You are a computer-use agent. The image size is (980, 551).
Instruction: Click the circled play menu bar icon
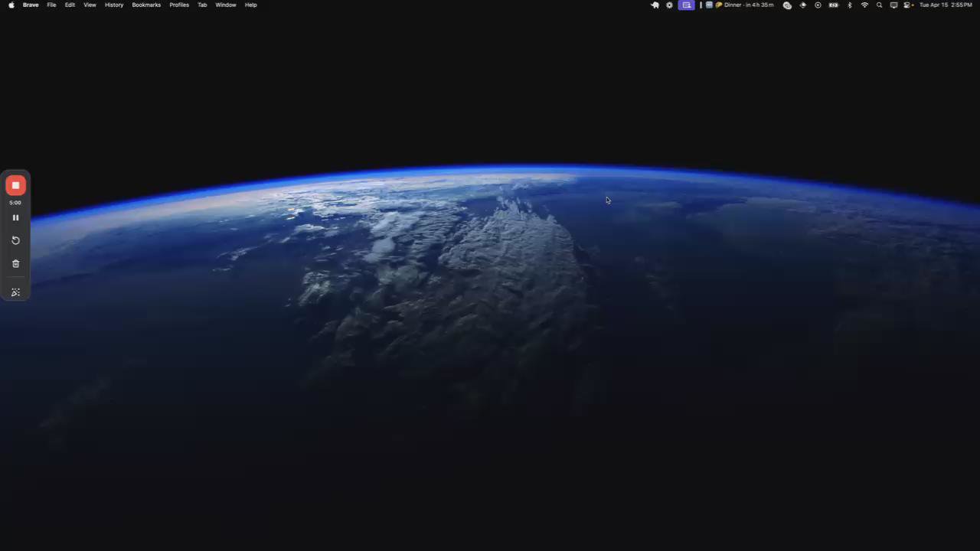[x=818, y=5]
